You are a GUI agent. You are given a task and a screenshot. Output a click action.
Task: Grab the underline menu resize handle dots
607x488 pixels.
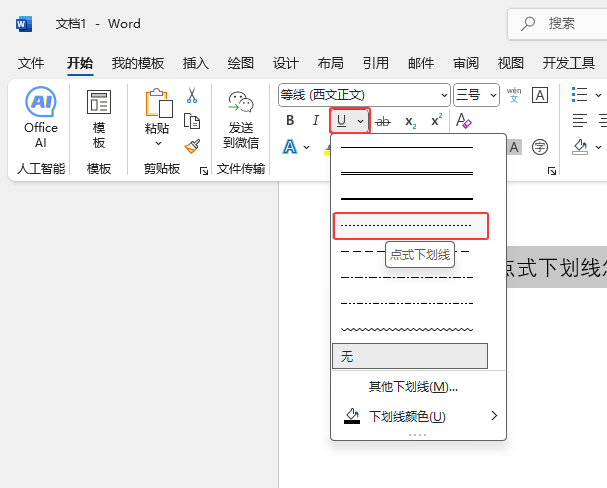pyautogui.click(x=417, y=435)
